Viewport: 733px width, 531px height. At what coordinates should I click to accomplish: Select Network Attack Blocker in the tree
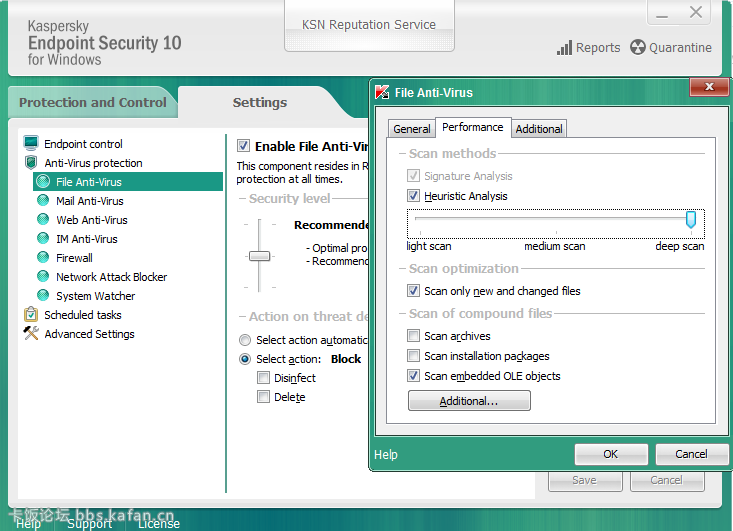(111, 277)
